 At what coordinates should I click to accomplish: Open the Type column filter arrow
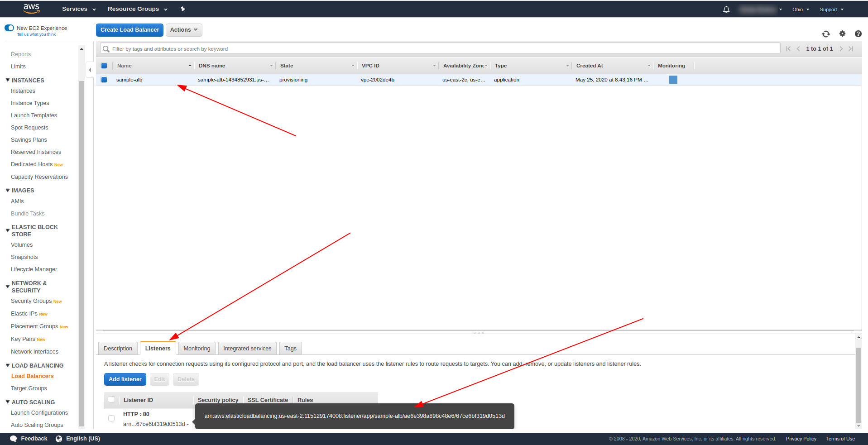pyautogui.click(x=568, y=66)
